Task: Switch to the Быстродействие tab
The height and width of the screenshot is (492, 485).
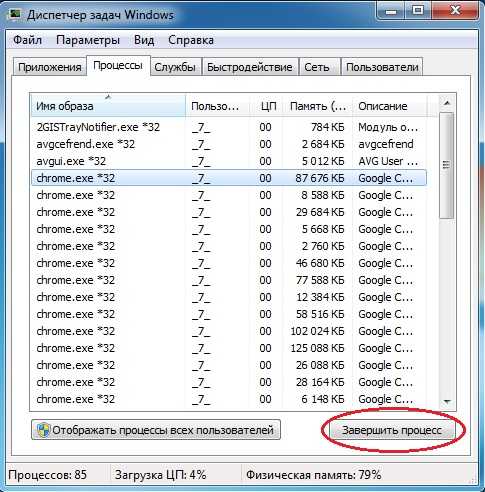Action: click(250, 67)
